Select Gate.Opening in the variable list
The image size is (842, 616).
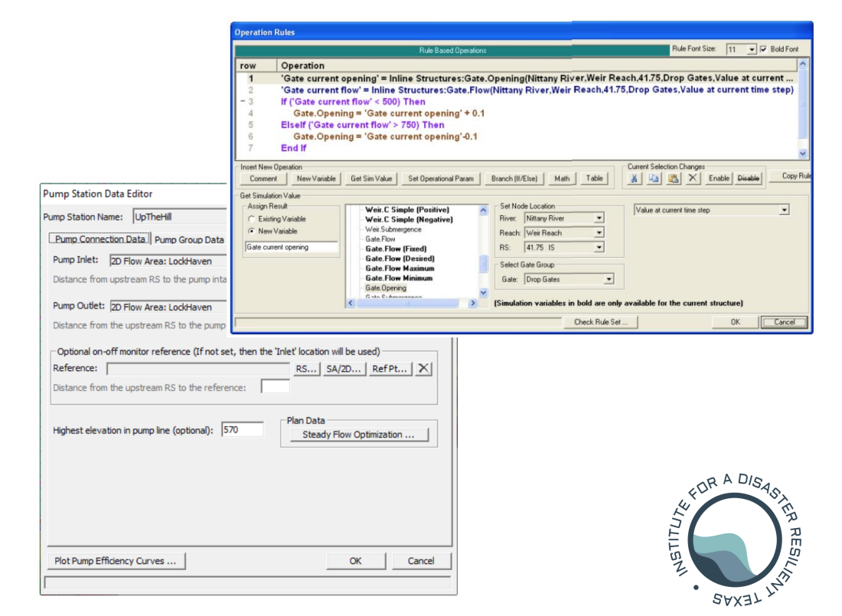click(x=386, y=288)
